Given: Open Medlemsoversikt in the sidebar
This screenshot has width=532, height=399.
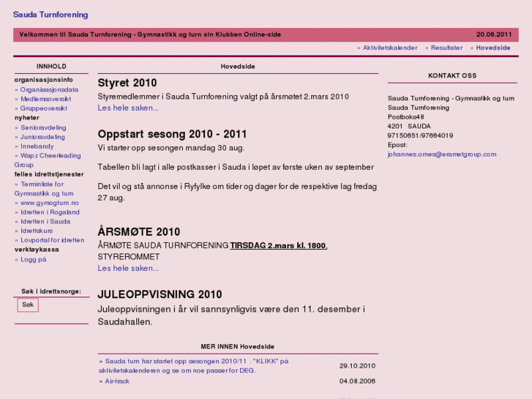Looking at the screenshot, I should (45, 99).
